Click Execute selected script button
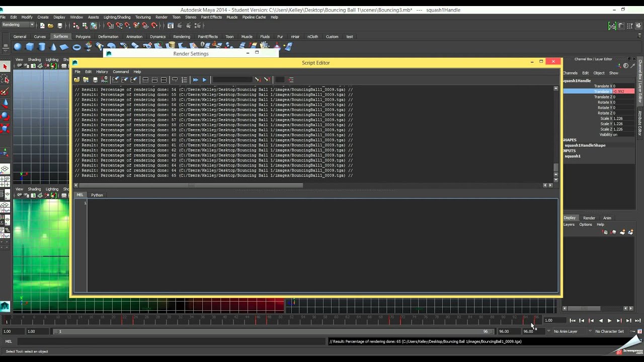This screenshot has width=644, height=362. (204, 80)
